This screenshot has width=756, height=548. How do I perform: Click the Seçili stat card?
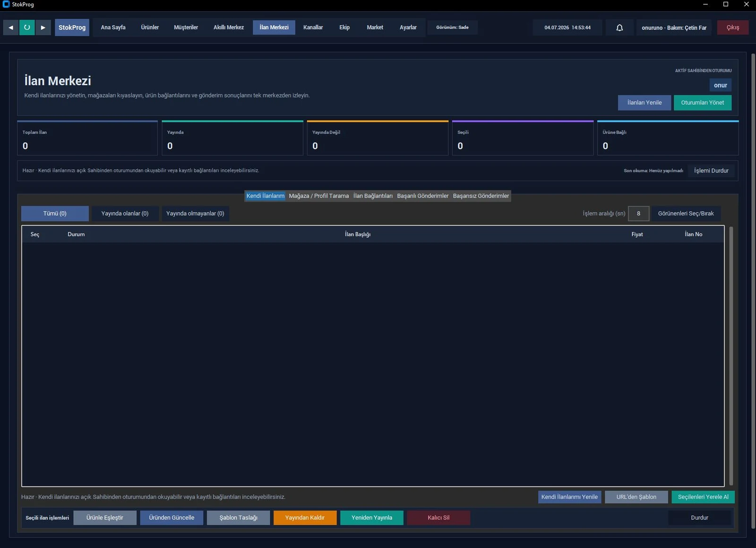click(523, 138)
